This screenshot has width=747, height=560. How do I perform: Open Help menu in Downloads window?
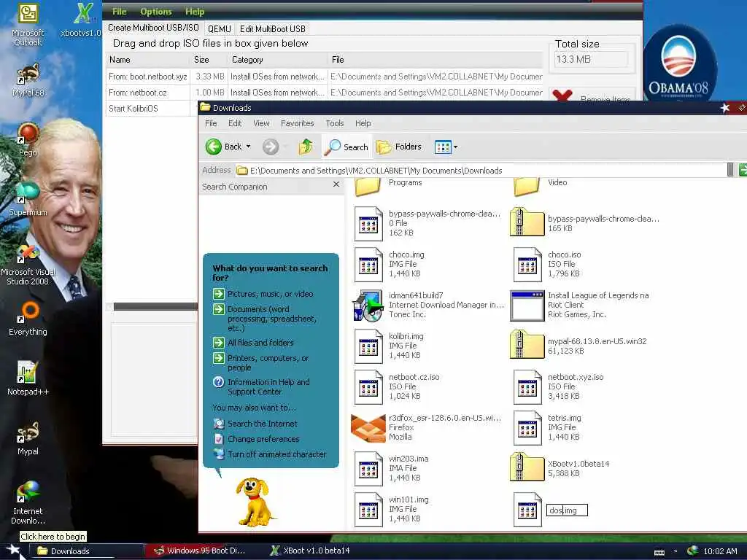[363, 123]
